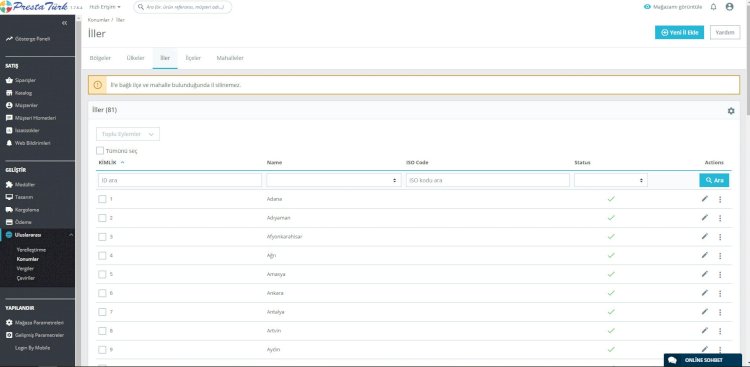Toggle the Tümünü seç checkbox
The height and width of the screenshot is (367, 750).
click(x=100, y=151)
